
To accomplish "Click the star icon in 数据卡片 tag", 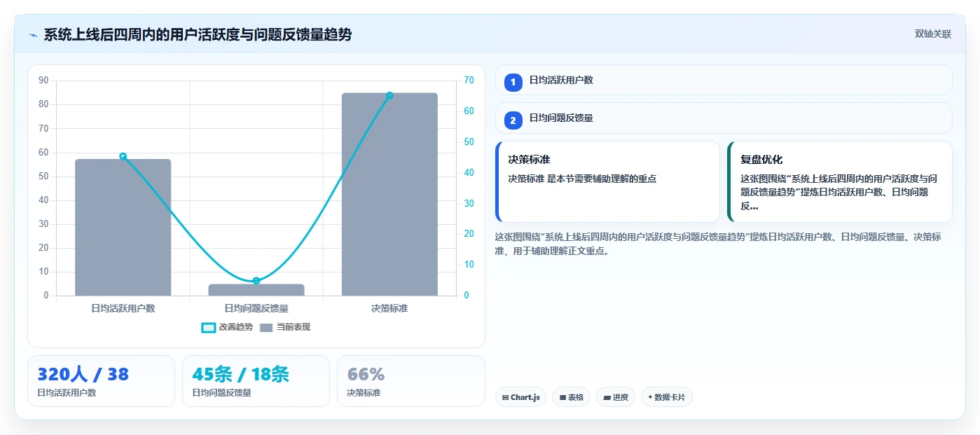I will pos(651,397).
